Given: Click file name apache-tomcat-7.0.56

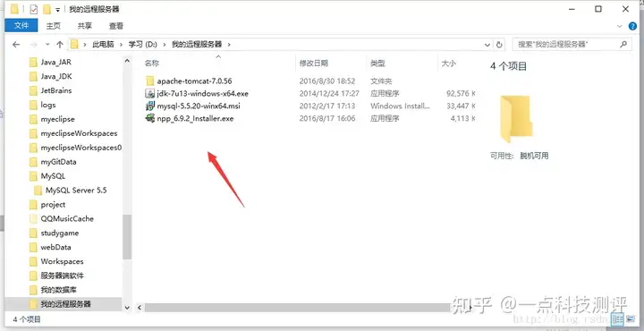Looking at the screenshot, I should coord(195,81).
